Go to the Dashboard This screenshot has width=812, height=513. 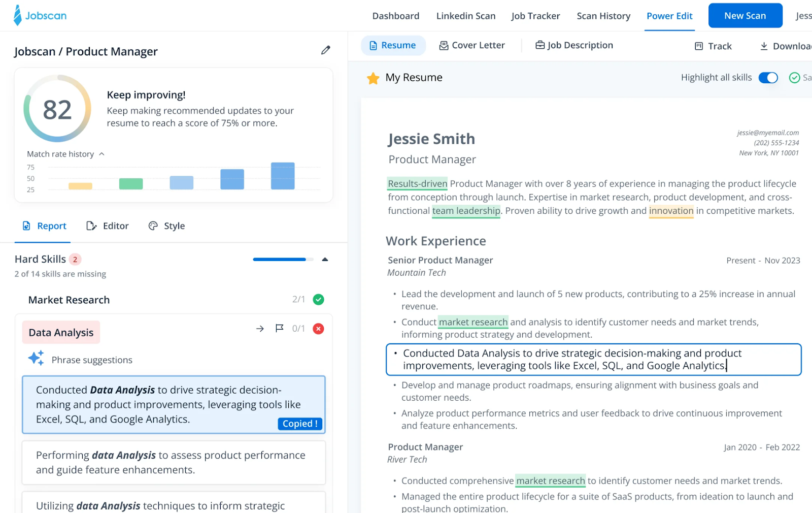[395, 16]
